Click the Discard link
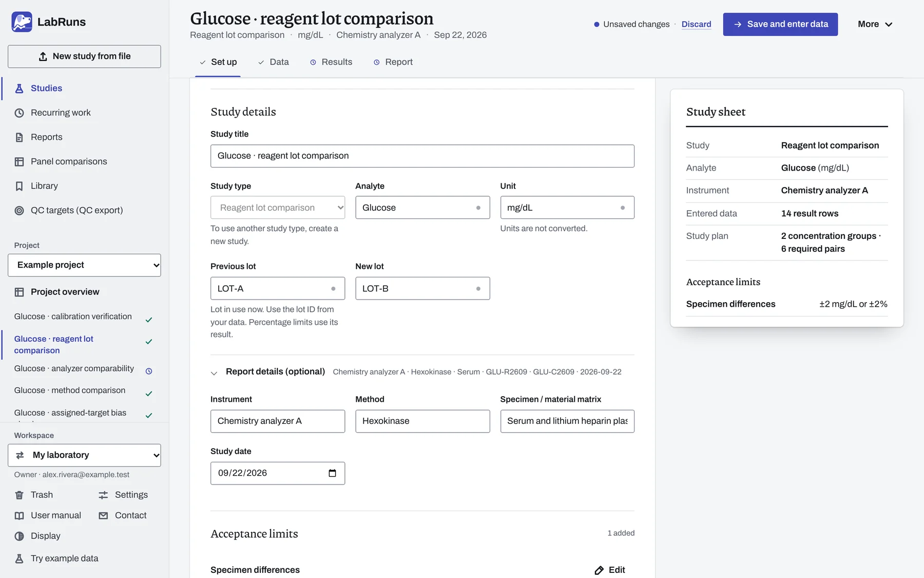 [x=696, y=24]
